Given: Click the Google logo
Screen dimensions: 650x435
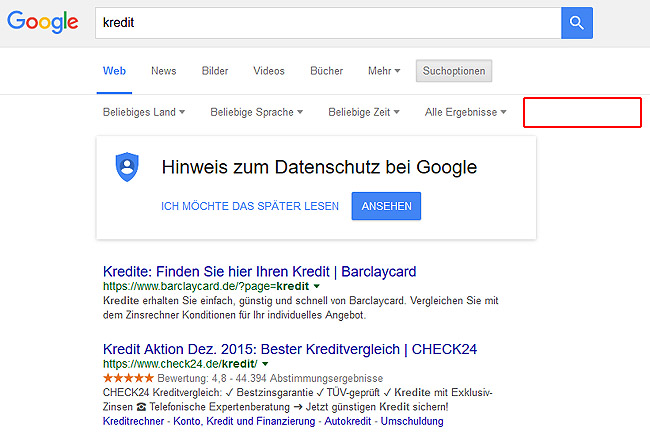Looking at the screenshot, I should click(x=42, y=22).
